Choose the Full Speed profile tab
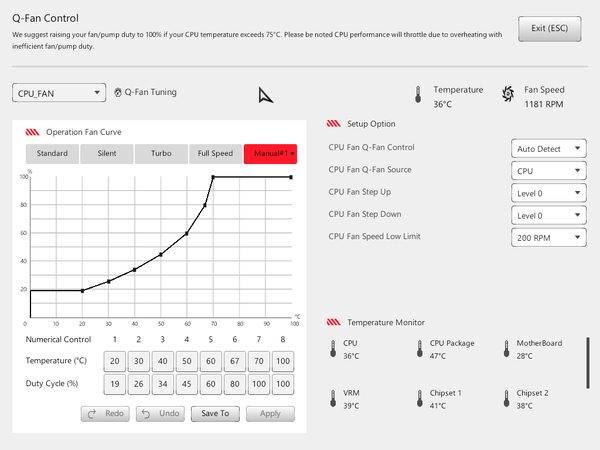 click(x=215, y=153)
